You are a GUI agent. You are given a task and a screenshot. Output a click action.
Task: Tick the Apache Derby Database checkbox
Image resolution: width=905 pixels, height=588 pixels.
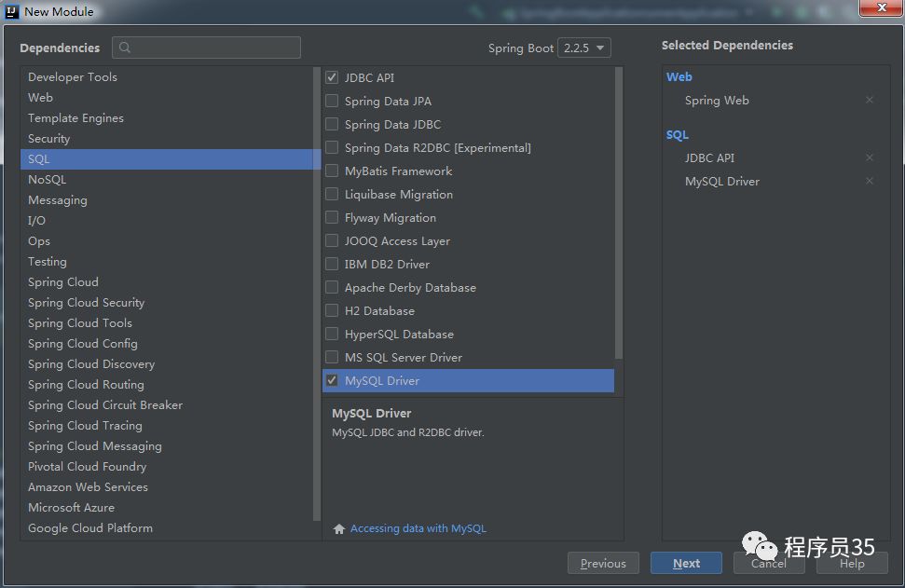coord(332,287)
